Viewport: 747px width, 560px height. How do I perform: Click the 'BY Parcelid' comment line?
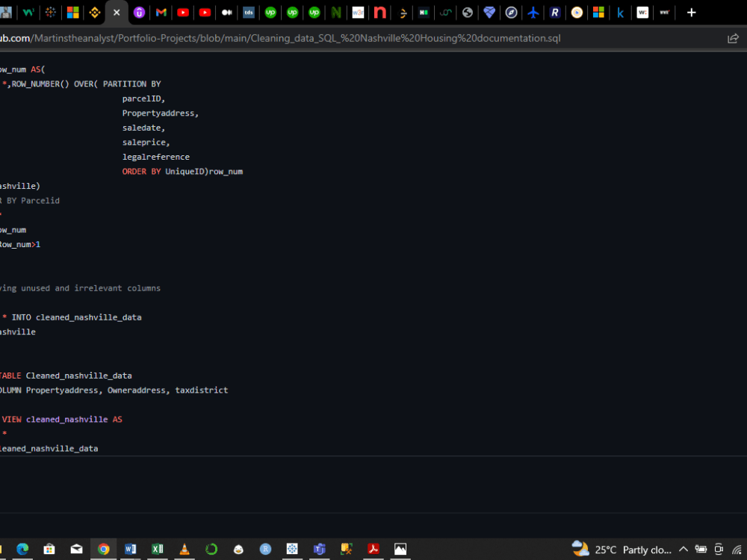(33, 200)
